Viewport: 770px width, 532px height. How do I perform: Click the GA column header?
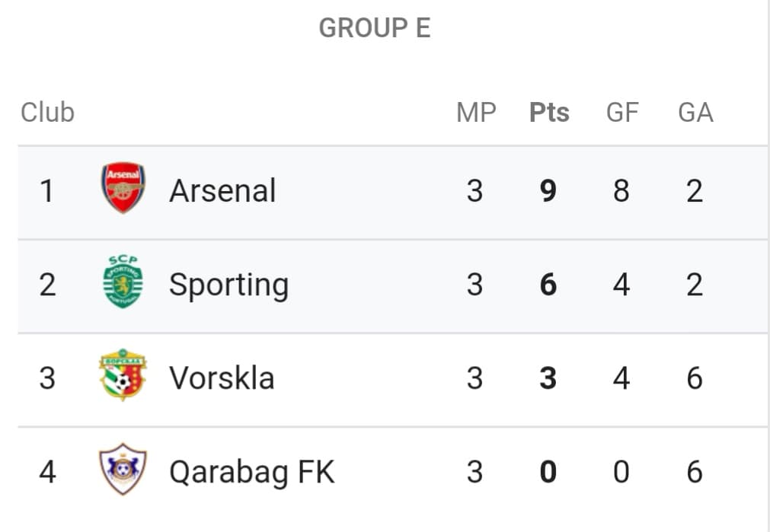[x=695, y=113]
